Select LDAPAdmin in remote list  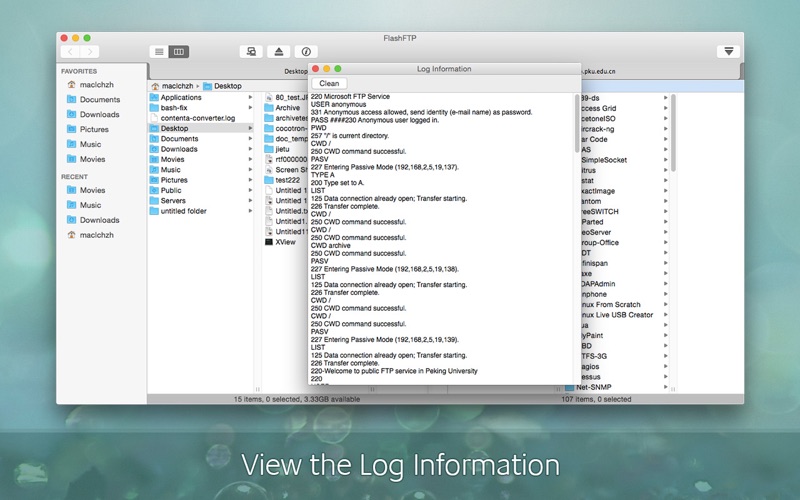click(598, 284)
